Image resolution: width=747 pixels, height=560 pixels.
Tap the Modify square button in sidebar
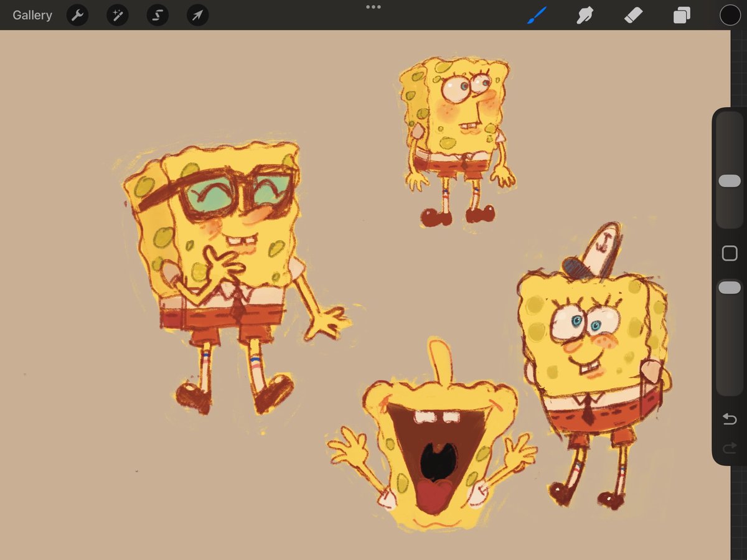[730, 253]
